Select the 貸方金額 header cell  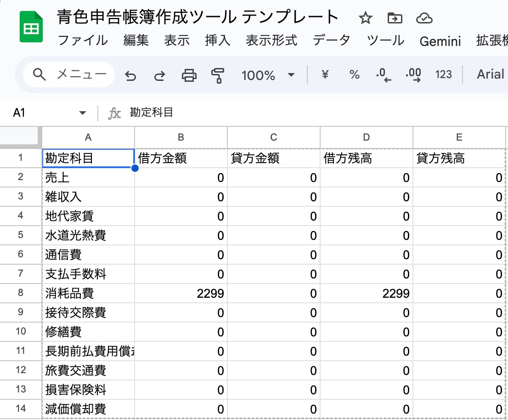(273, 158)
